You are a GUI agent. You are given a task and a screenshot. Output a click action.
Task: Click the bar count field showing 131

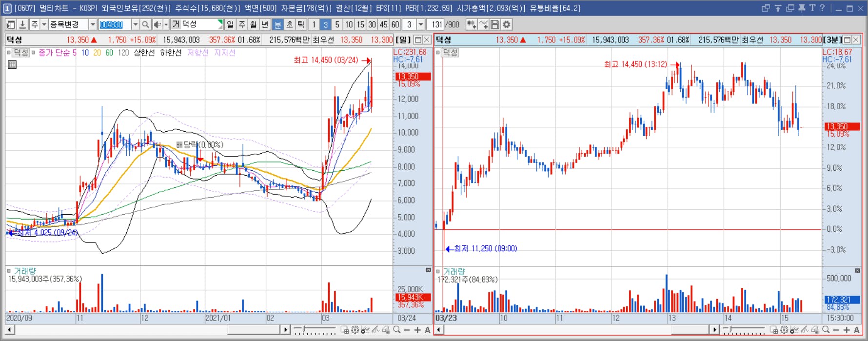coord(435,24)
